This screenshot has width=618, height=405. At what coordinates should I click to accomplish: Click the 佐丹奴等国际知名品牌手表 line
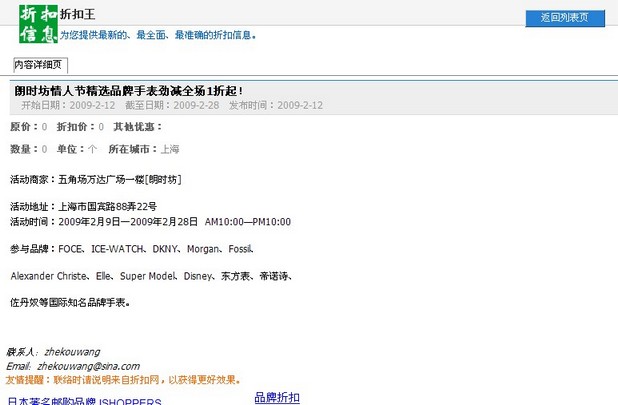coord(71,303)
